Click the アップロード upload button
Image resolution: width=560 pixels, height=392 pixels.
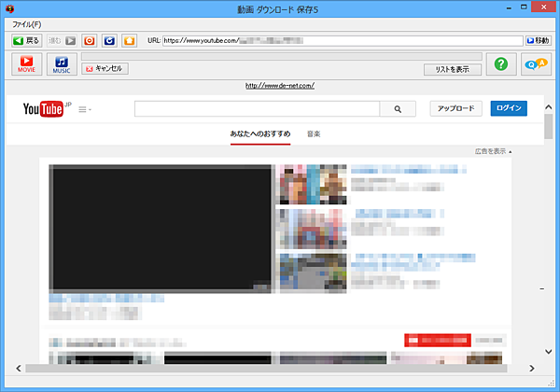coord(456,108)
